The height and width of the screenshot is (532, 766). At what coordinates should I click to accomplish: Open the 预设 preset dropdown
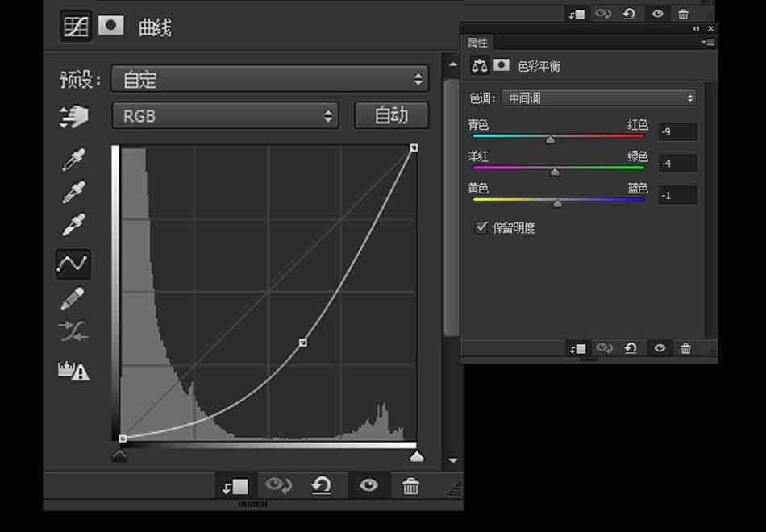[x=269, y=79]
